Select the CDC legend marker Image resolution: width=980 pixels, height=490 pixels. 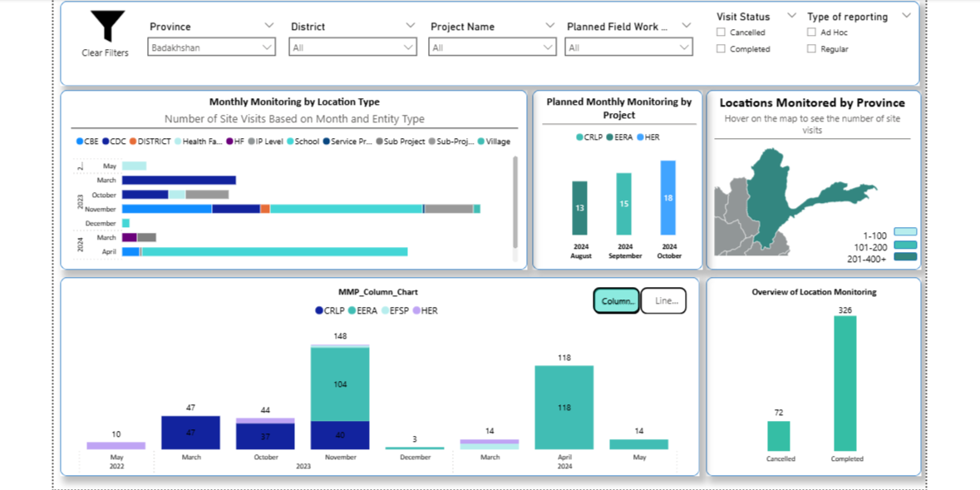click(106, 141)
